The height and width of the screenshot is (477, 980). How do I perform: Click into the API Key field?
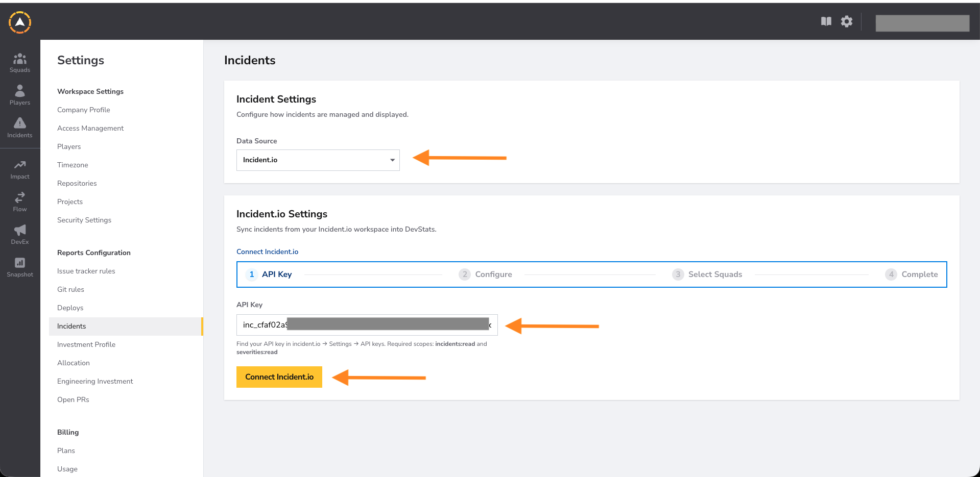pos(367,325)
